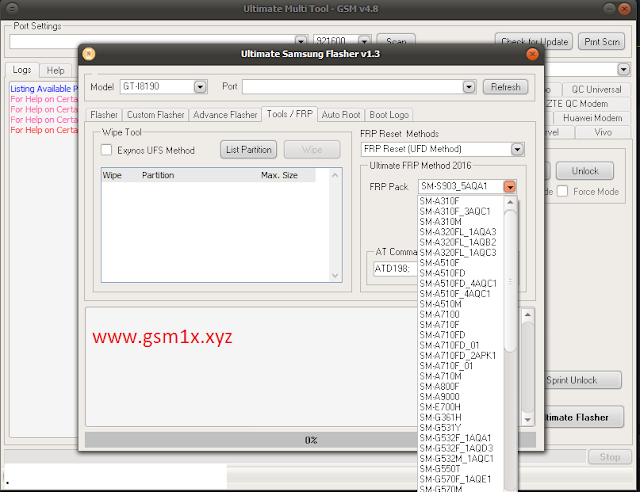This screenshot has width=640, height=492.
Task: Click the Partition column header
Action: [158, 175]
